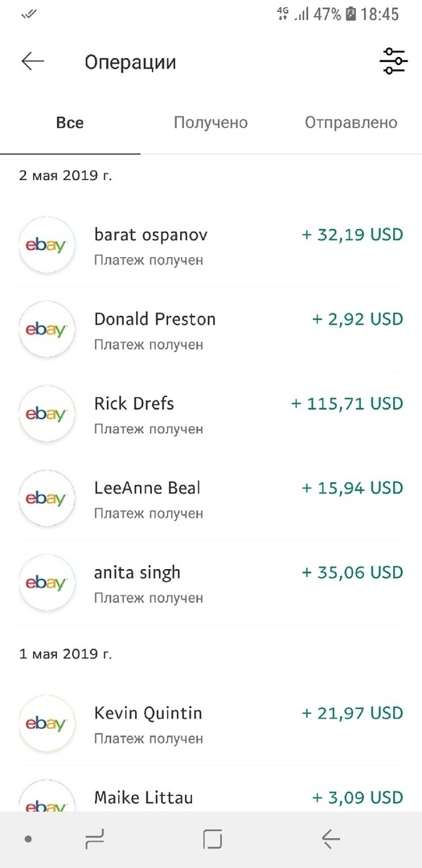Tap the eBay logo beside Rick Drefs
The width and height of the screenshot is (422, 868).
coord(47,414)
